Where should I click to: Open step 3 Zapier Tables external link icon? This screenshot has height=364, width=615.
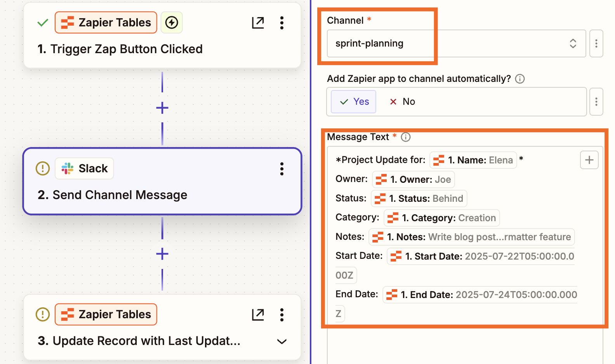click(258, 314)
